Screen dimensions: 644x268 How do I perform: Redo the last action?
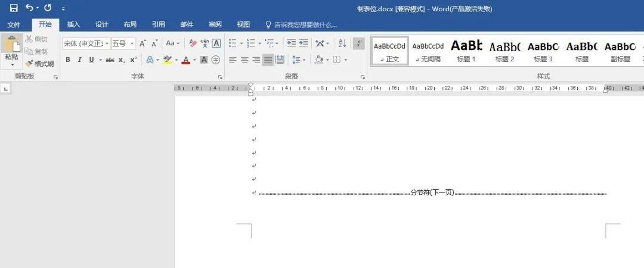48,8
